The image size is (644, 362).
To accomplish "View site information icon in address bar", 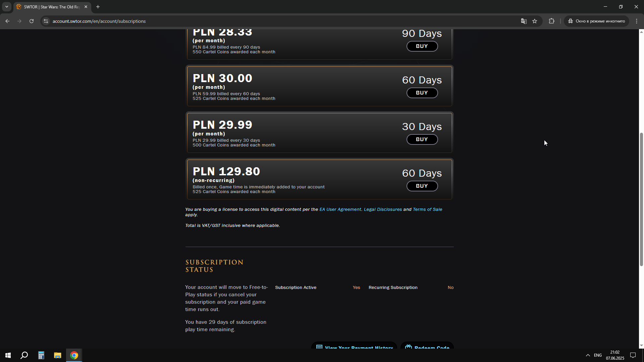I will [46, 21].
